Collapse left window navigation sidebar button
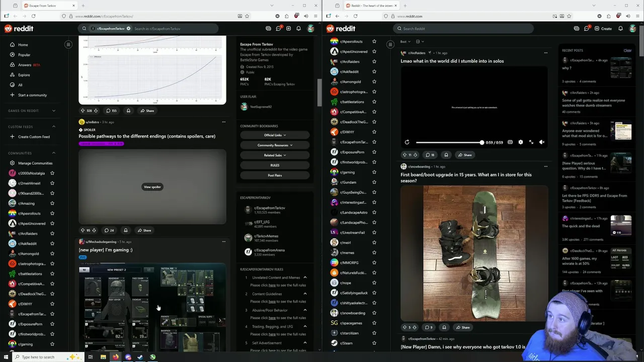 pos(68,45)
